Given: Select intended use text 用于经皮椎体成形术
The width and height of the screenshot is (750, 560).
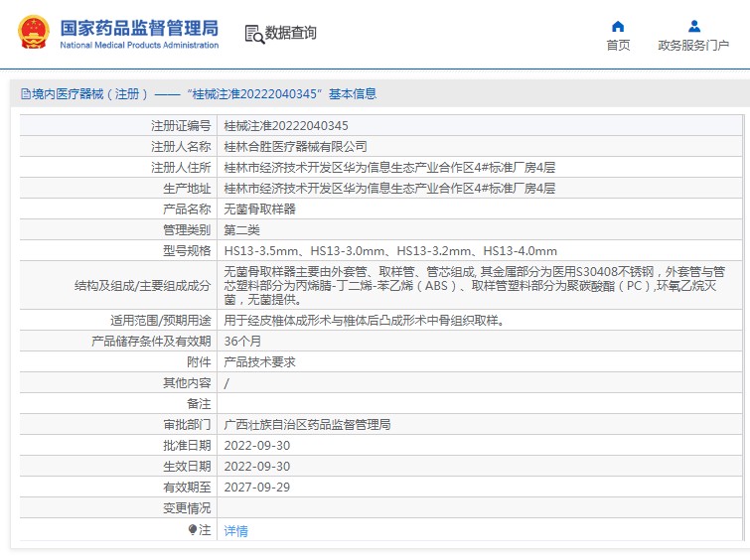Looking at the screenshot, I should point(364,320).
